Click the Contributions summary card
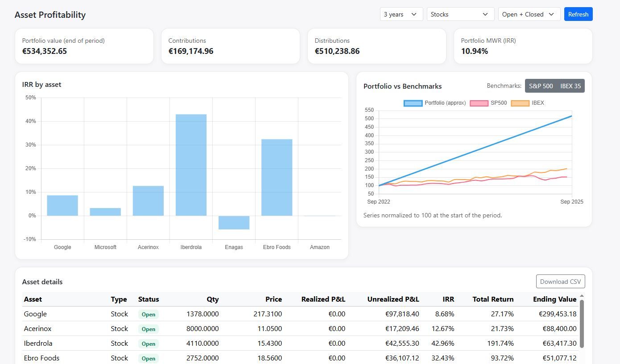 click(x=230, y=46)
